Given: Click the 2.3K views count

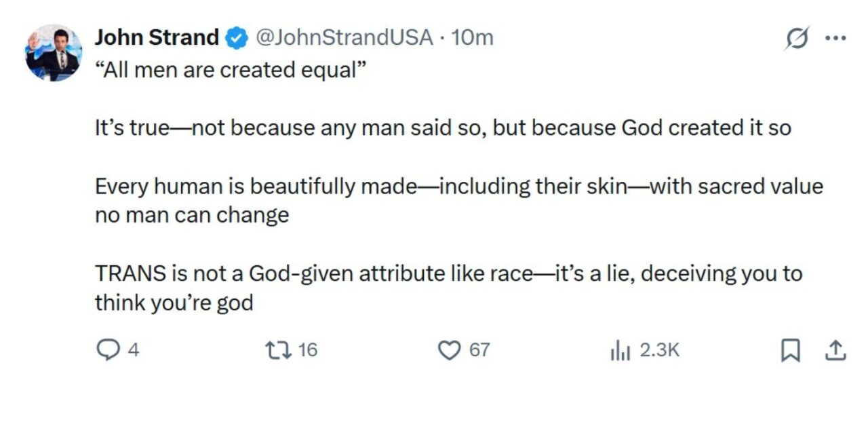Looking at the screenshot, I should 659,350.
